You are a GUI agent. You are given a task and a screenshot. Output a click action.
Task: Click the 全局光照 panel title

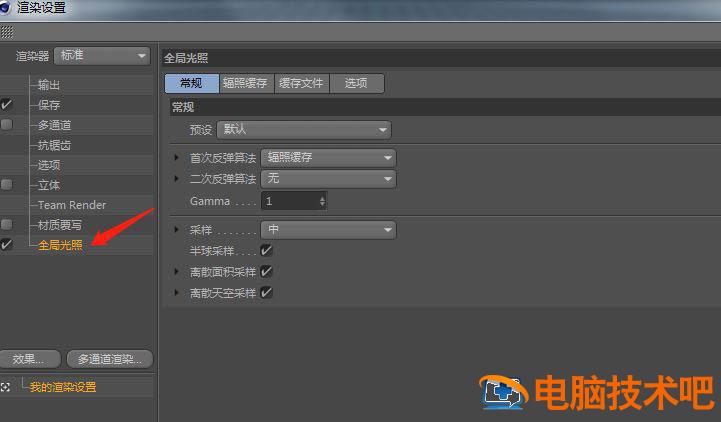coord(186,58)
